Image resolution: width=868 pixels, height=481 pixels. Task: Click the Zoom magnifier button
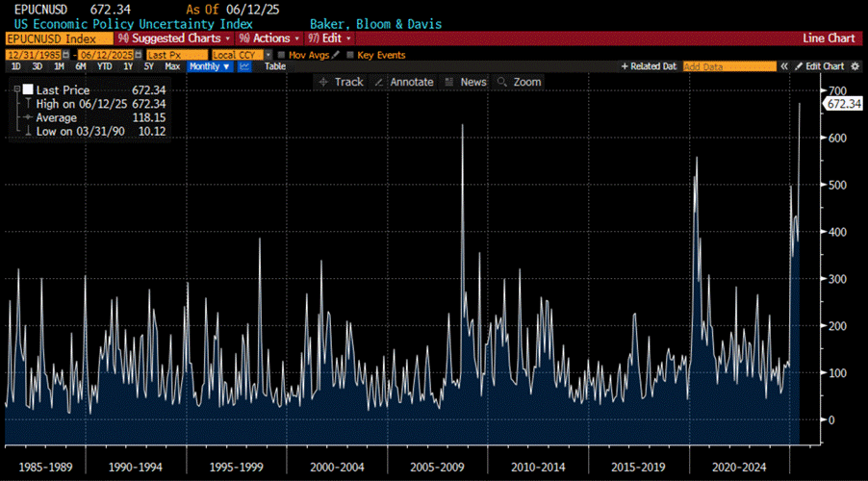520,82
